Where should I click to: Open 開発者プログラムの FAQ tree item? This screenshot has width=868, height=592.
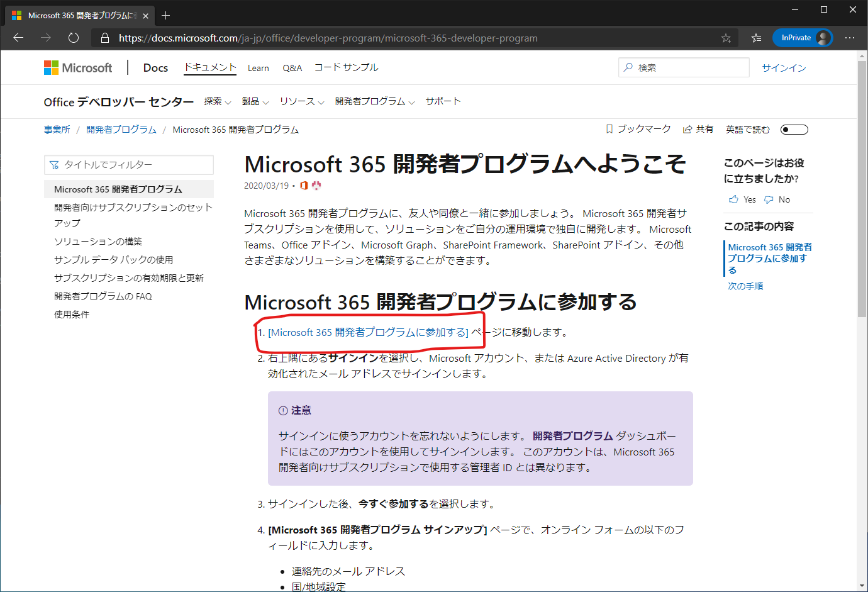point(103,296)
